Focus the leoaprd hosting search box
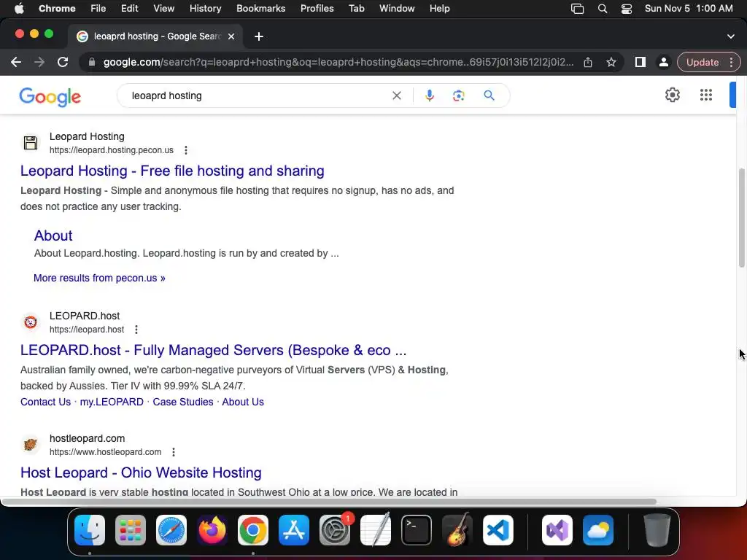The image size is (747, 560). [258, 96]
